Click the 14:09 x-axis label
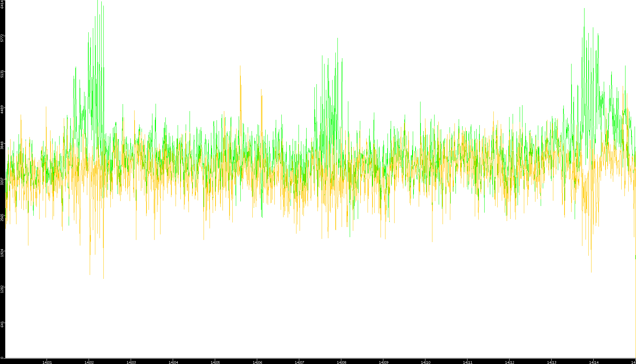This screenshot has width=636, height=364. (x=383, y=362)
